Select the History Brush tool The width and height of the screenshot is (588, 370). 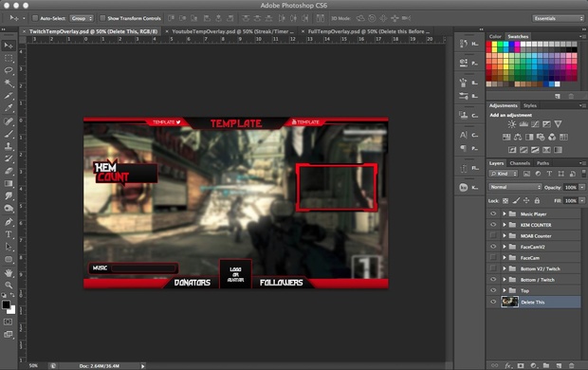[x=9, y=158]
